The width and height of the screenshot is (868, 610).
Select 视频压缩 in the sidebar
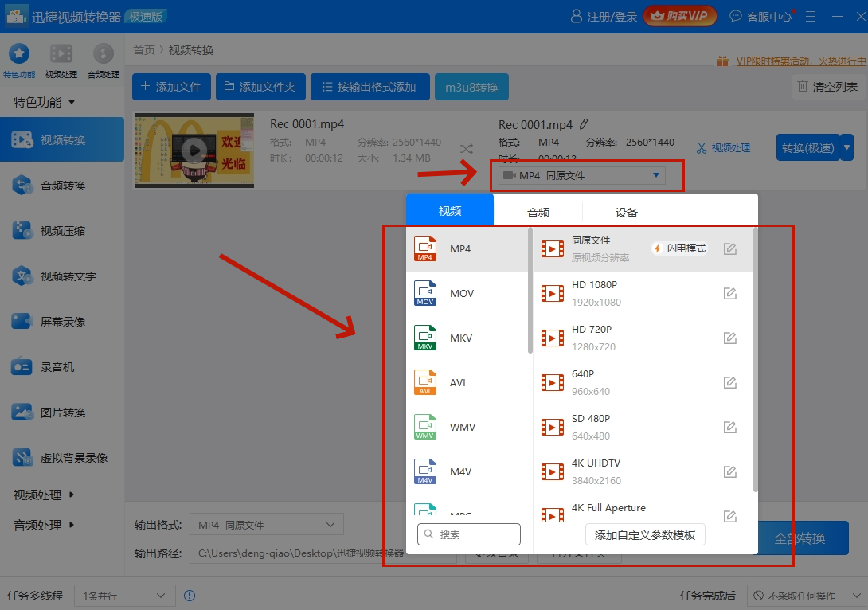62,231
